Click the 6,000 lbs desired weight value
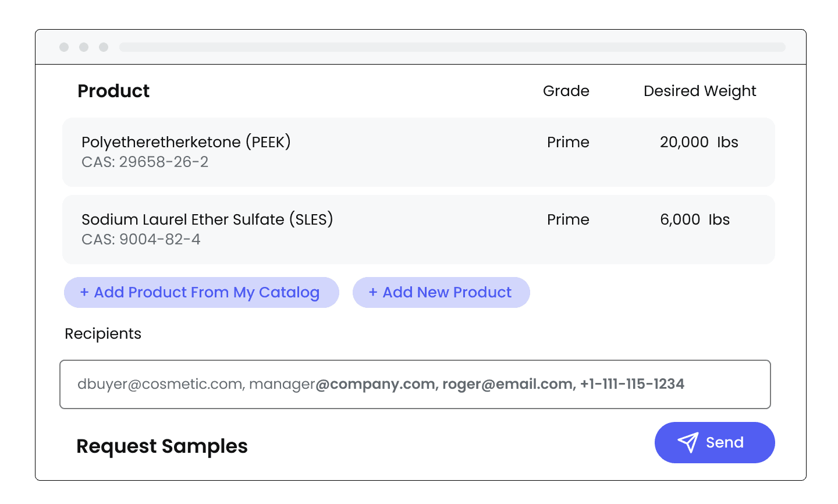The image size is (838, 504). (694, 219)
